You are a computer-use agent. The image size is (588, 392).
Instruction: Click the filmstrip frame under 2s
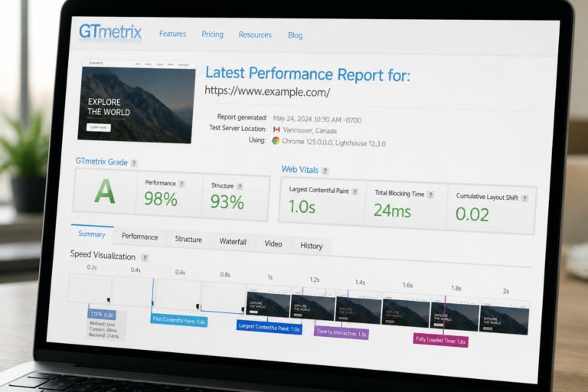505,317
